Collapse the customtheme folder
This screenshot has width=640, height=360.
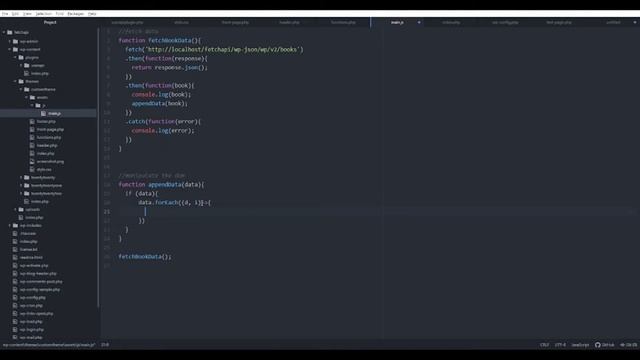21,89
